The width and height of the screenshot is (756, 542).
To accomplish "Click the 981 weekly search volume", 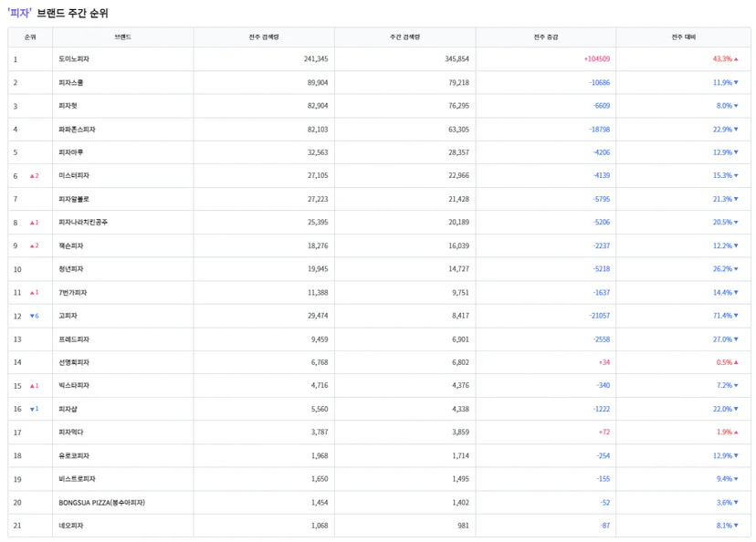I will [463, 526].
